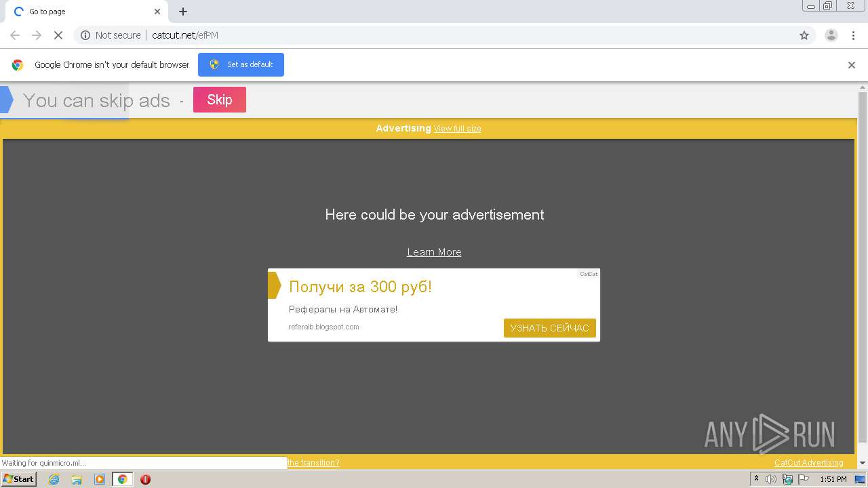Click the Set as default button

point(241,64)
